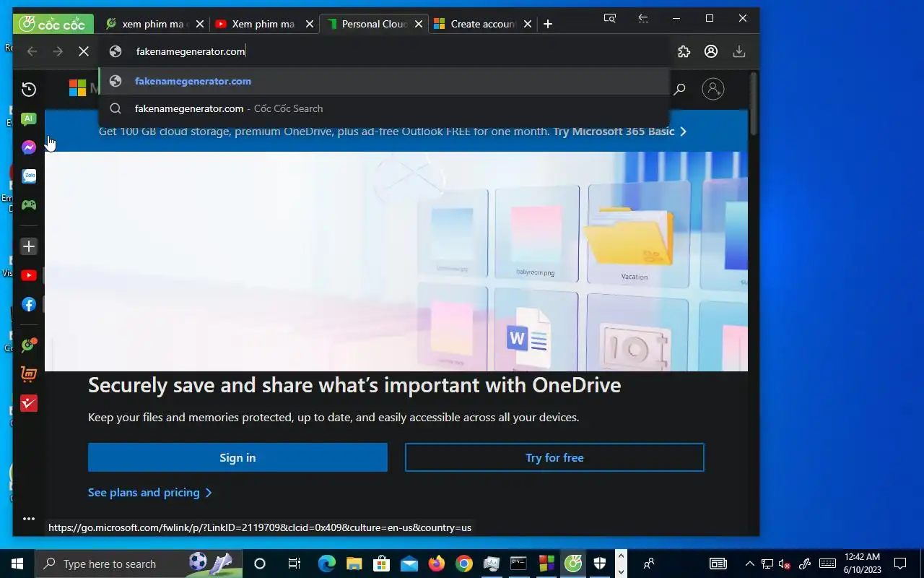This screenshot has height=578, width=924.
Task: Close the Personal Cloud tab
Action: pyautogui.click(x=419, y=24)
